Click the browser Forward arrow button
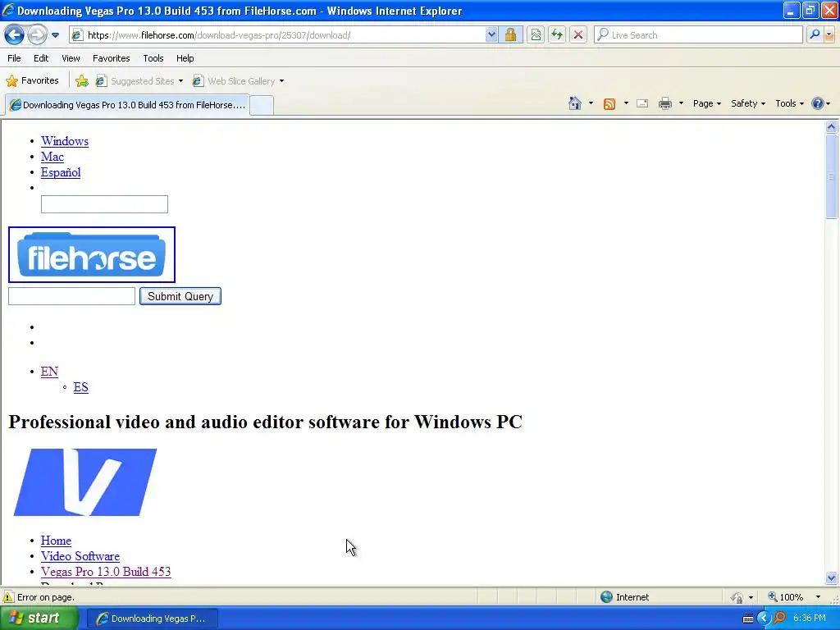 pyautogui.click(x=37, y=35)
